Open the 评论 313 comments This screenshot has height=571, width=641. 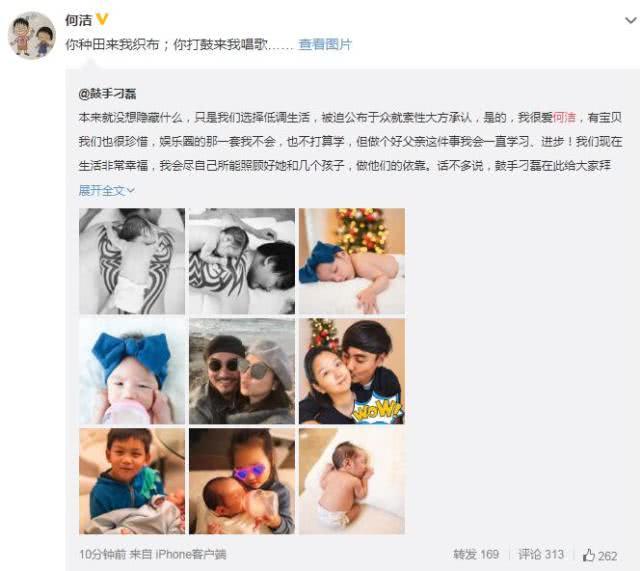[541, 555]
